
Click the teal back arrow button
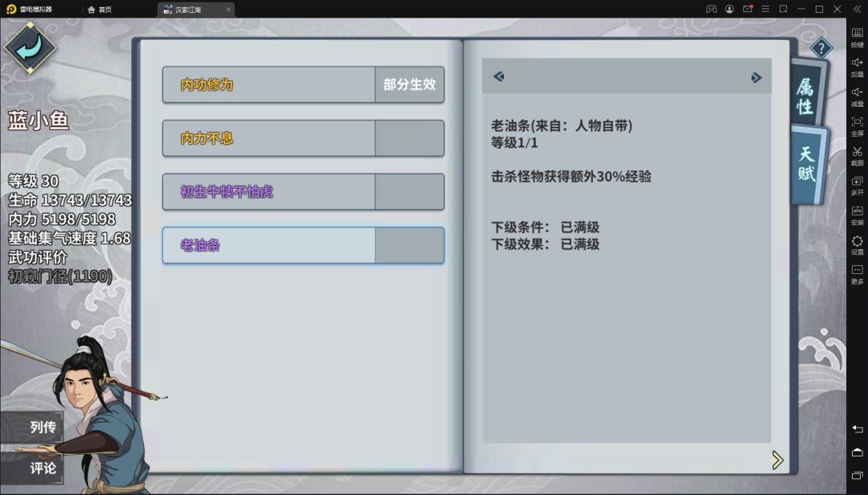(x=30, y=47)
